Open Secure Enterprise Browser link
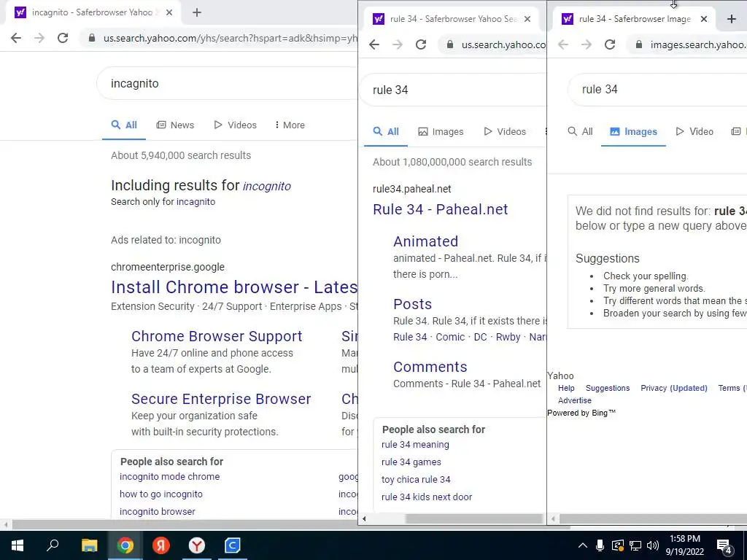This screenshot has width=747, height=560. 221,399
